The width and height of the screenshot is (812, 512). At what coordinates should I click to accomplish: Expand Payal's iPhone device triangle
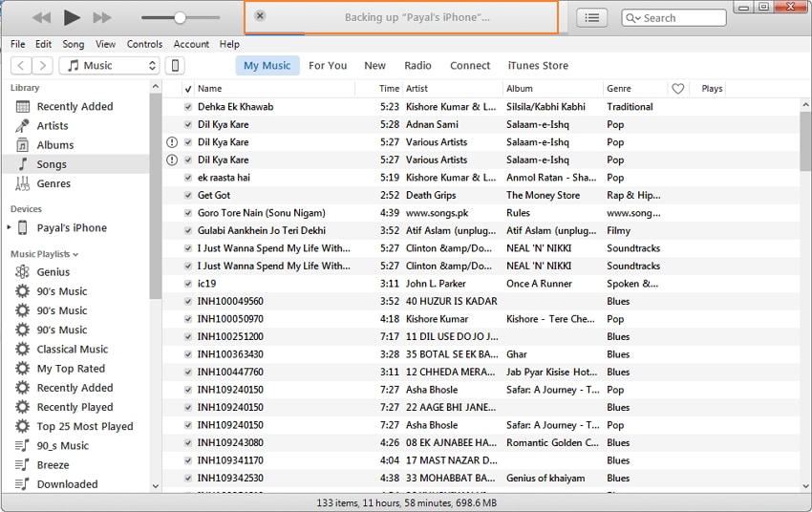pos(9,227)
